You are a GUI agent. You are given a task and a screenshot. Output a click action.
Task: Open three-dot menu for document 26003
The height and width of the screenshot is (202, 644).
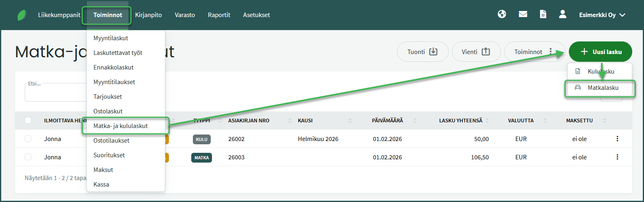[617, 157]
